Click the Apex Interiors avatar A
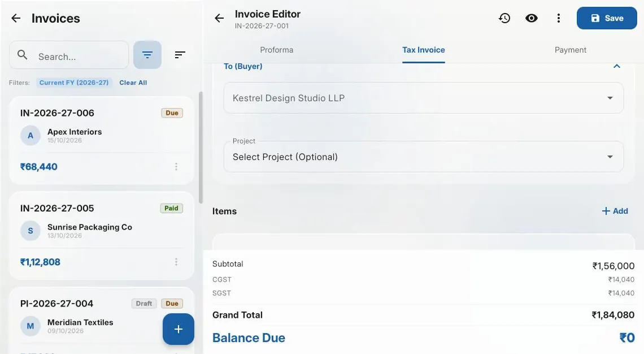644x354 pixels. (31, 136)
